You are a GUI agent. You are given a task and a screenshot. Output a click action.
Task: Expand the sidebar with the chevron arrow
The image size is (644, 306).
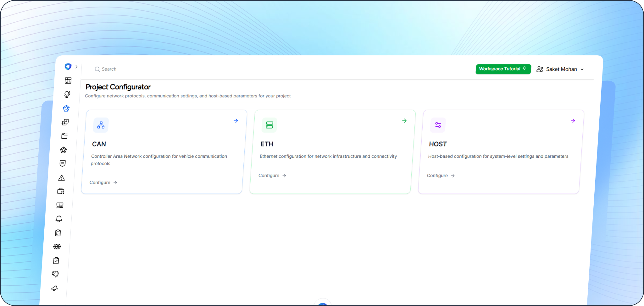tap(76, 67)
